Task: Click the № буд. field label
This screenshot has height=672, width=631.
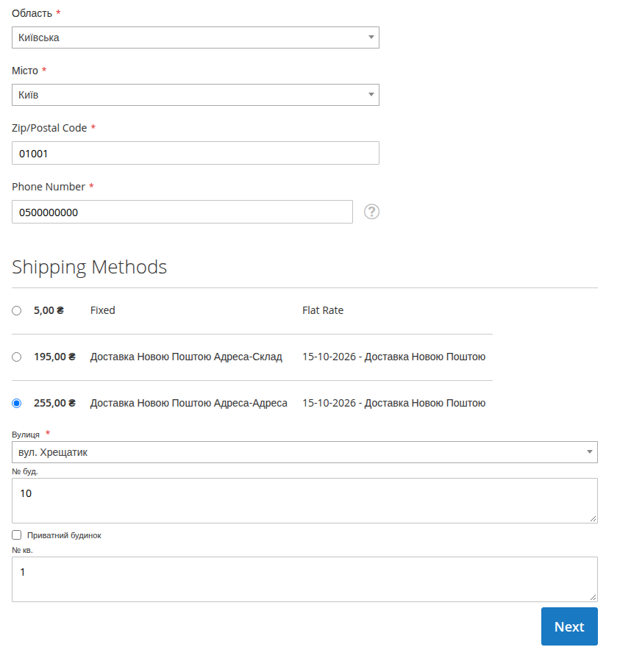Action: [25, 471]
